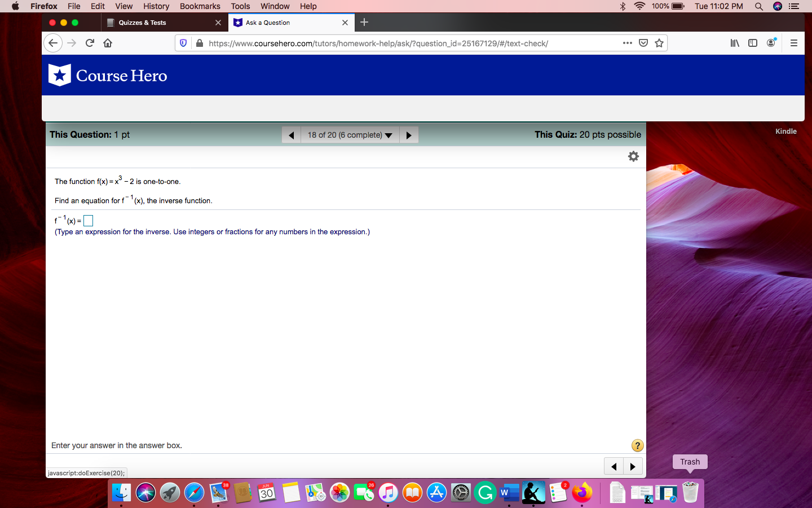The image size is (812, 508).
Task: Open Launchpad from the dock
Action: (x=170, y=493)
